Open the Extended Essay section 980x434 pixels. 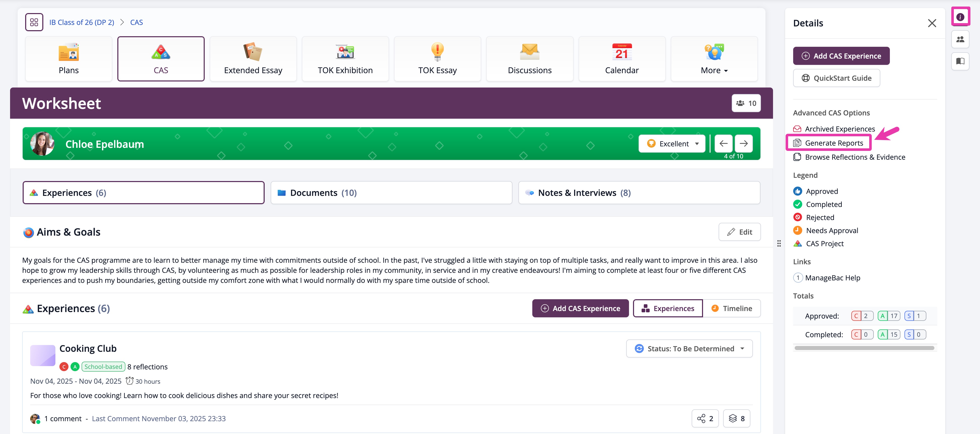point(253,59)
